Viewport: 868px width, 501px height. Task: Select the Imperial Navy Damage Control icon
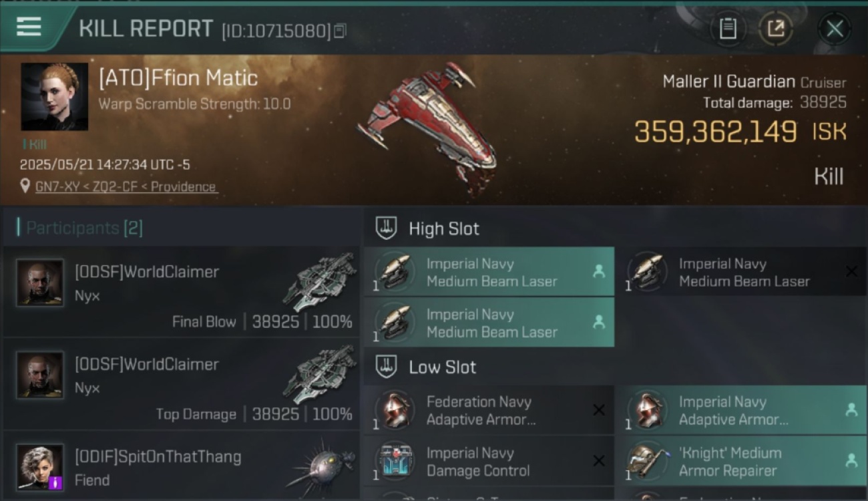click(395, 462)
